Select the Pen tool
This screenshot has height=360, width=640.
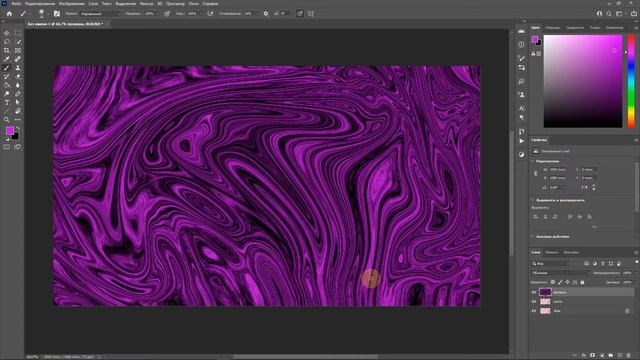coord(18,94)
